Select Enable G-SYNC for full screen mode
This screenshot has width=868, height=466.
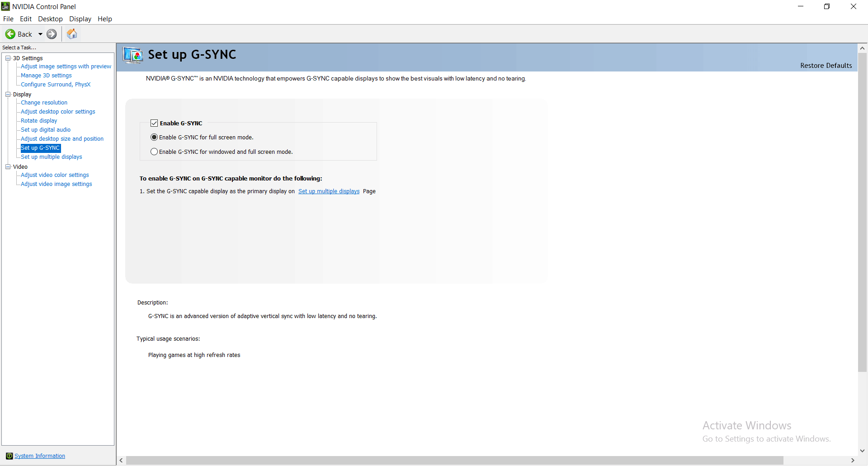[x=154, y=137]
